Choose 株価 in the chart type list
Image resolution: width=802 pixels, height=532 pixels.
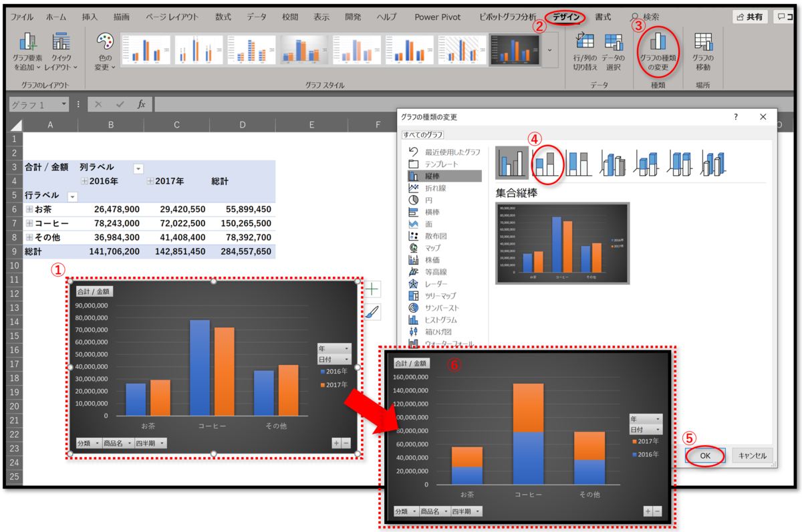coord(444,259)
